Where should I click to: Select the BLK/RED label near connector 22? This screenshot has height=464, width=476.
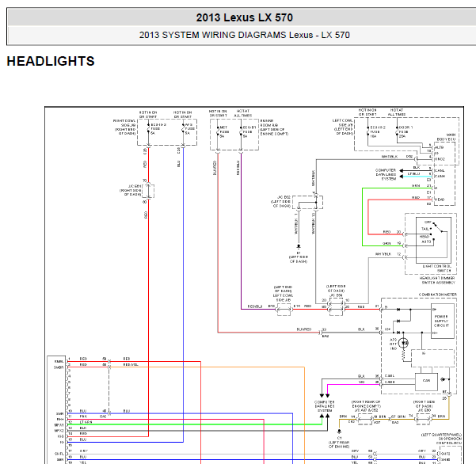(303, 329)
